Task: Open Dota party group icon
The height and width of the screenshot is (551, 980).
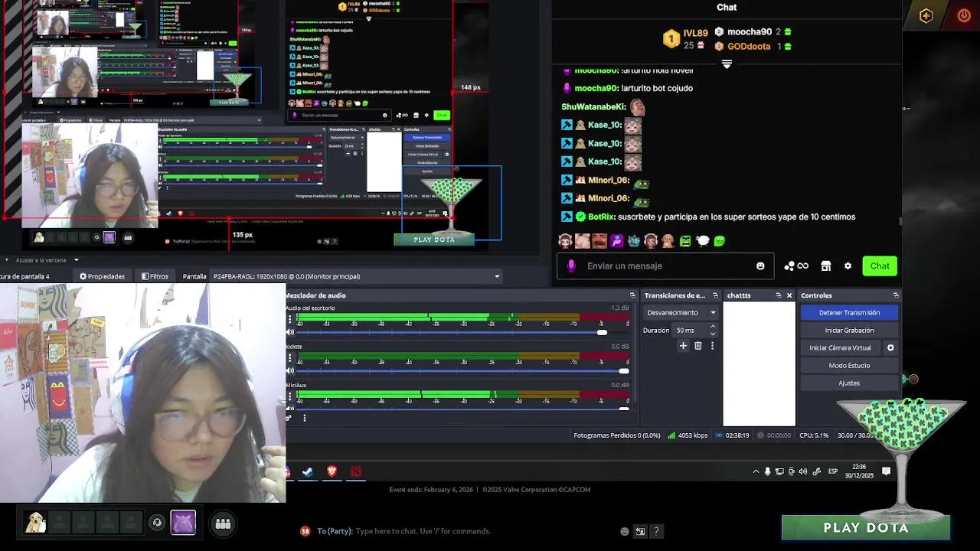Action: point(223,523)
